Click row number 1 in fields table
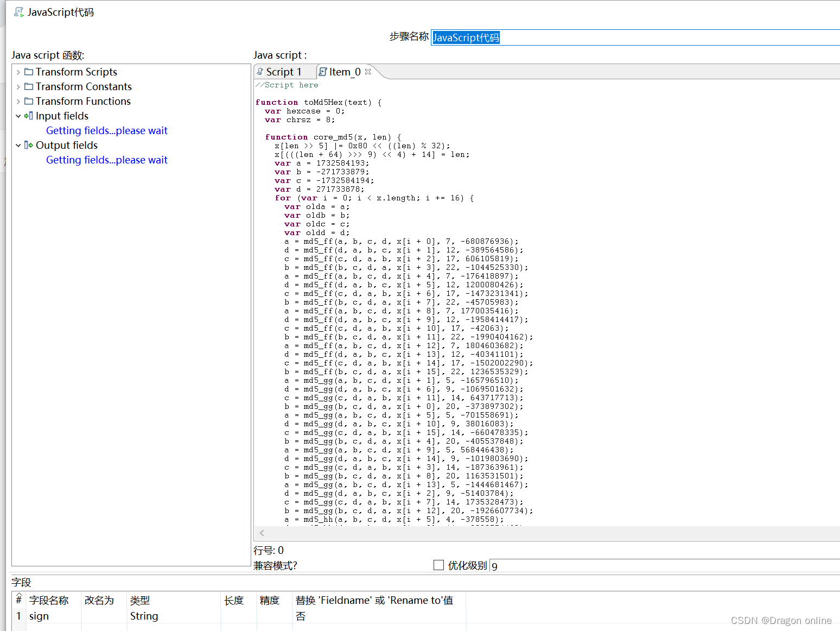The height and width of the screenshot is (631, 840). point(18,616)
